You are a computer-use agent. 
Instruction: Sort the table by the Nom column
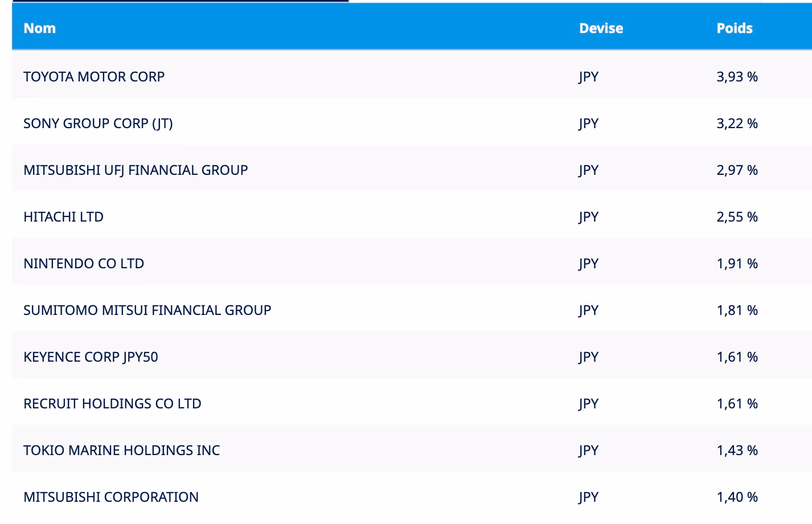39,28
